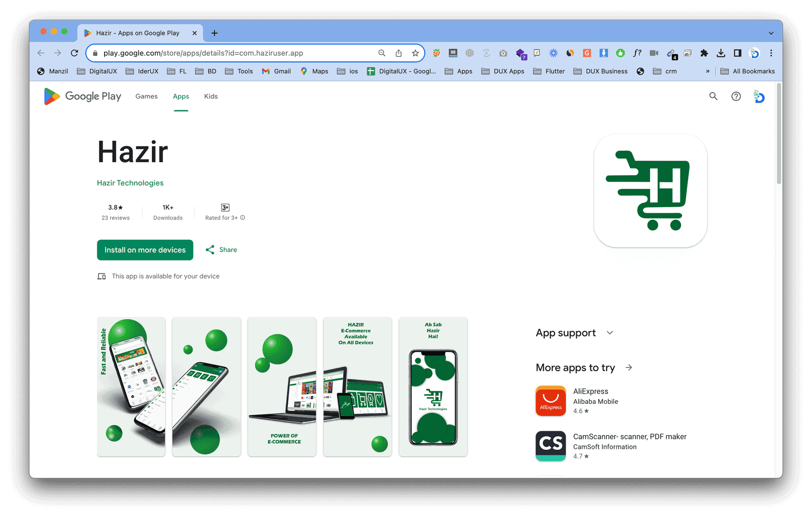This screenshot has height=517, width=812.
Task: Open the blue starburst extension
Action: click(x=553, y=53)
